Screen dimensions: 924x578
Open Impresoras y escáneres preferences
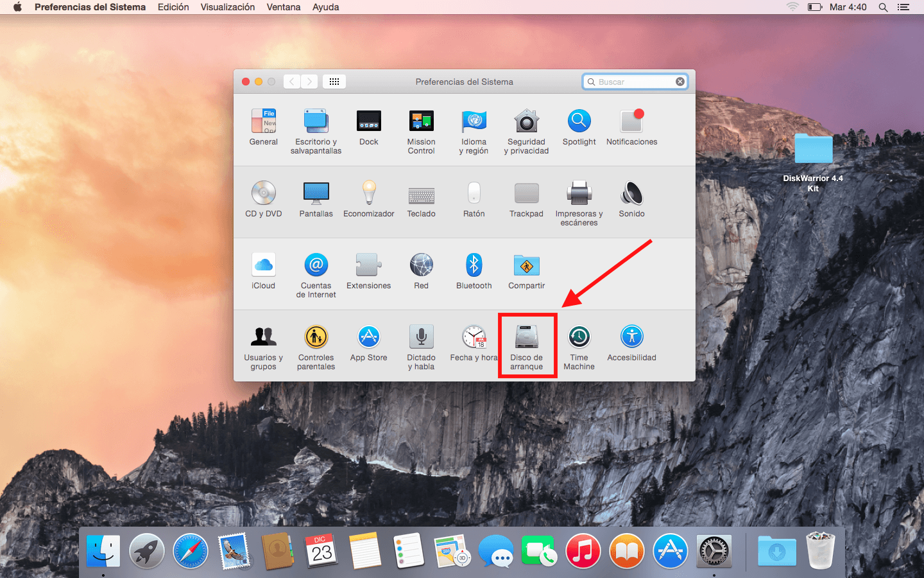[579, 204]
